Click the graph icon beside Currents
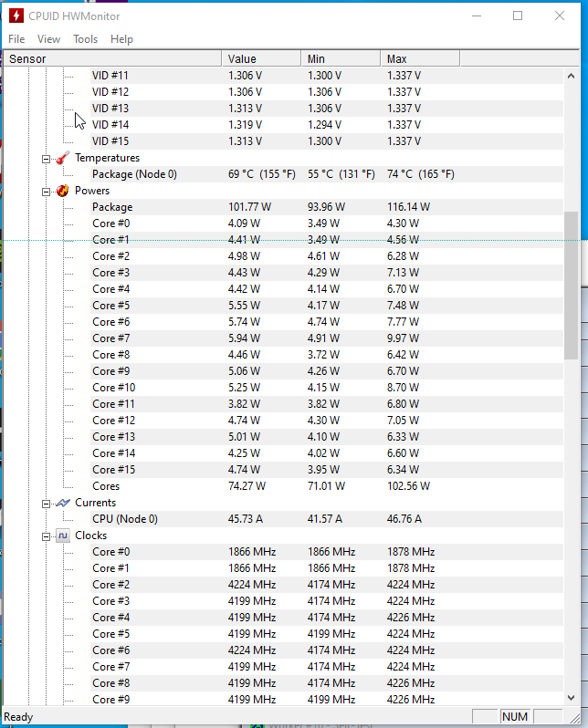Image resolution: width=588 pixels, height=728 pixels. click(x=63, y=503)
